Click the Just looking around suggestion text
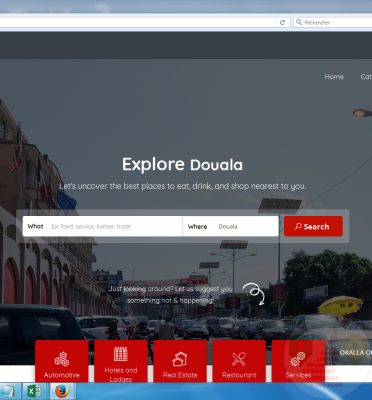This screenshot has width=372, height=400. [170, 295]
